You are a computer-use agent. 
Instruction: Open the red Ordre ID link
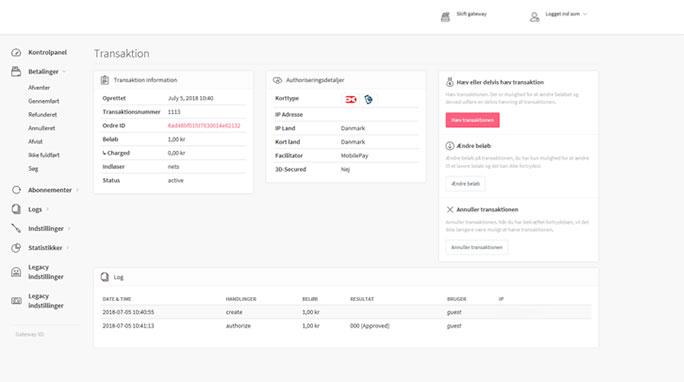pos(204,126)
